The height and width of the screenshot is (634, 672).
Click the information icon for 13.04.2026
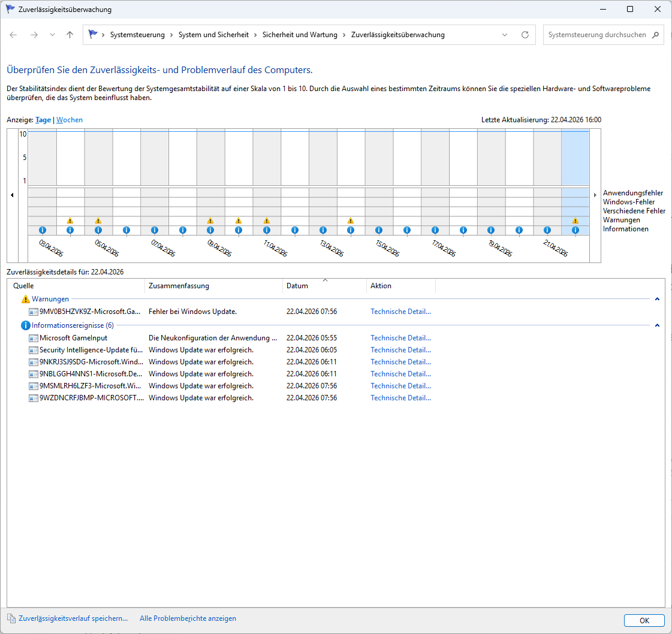point(323,230)
